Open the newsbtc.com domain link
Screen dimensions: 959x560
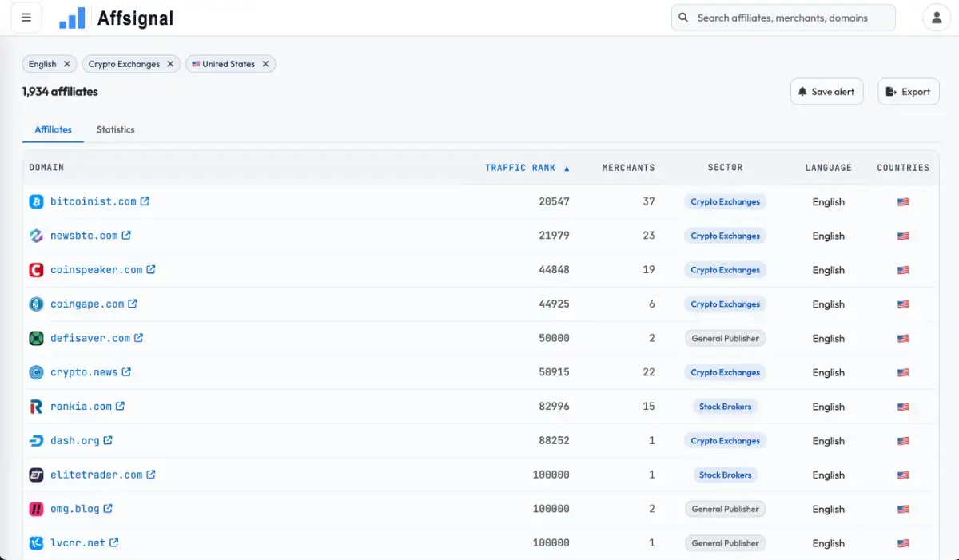click(84, 236)
